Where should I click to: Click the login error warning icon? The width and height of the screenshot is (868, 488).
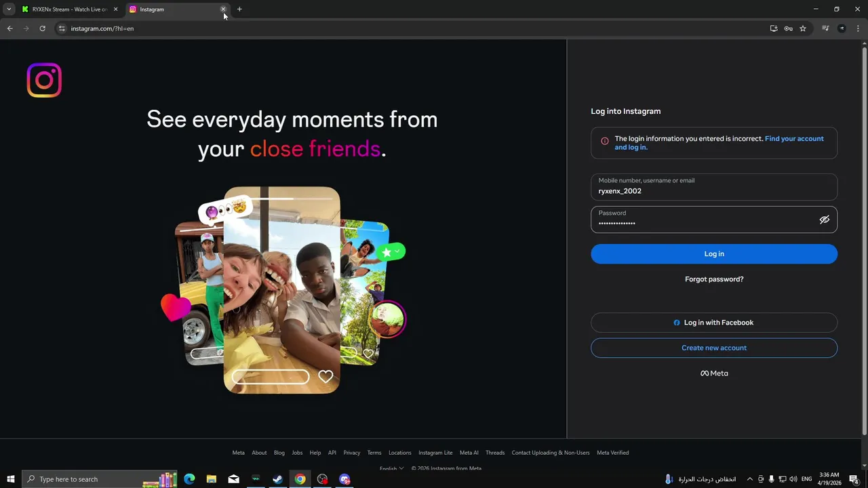(x=605, y=141)
